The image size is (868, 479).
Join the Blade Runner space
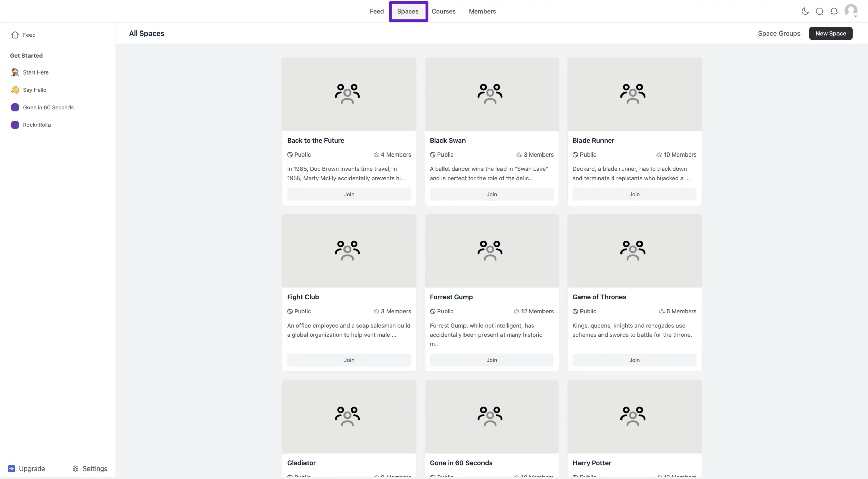coord(634,194)
